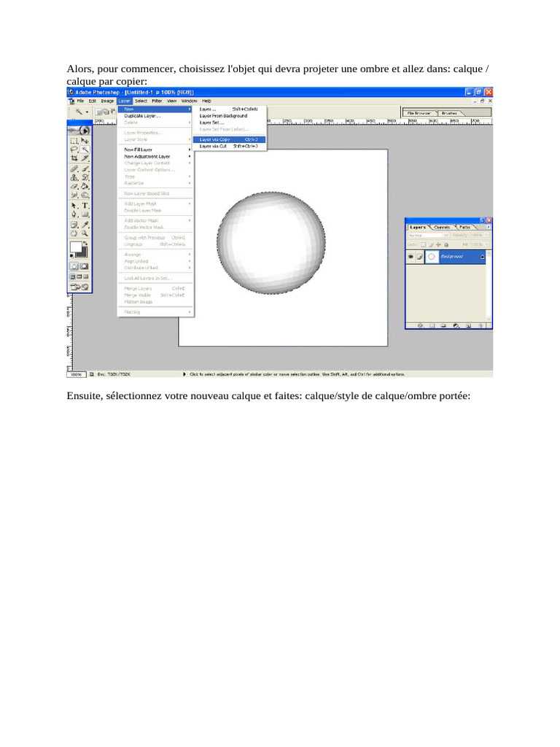Switch to the Paths tab
Viewport: 560px width, 747px height.
pos(464,228)
